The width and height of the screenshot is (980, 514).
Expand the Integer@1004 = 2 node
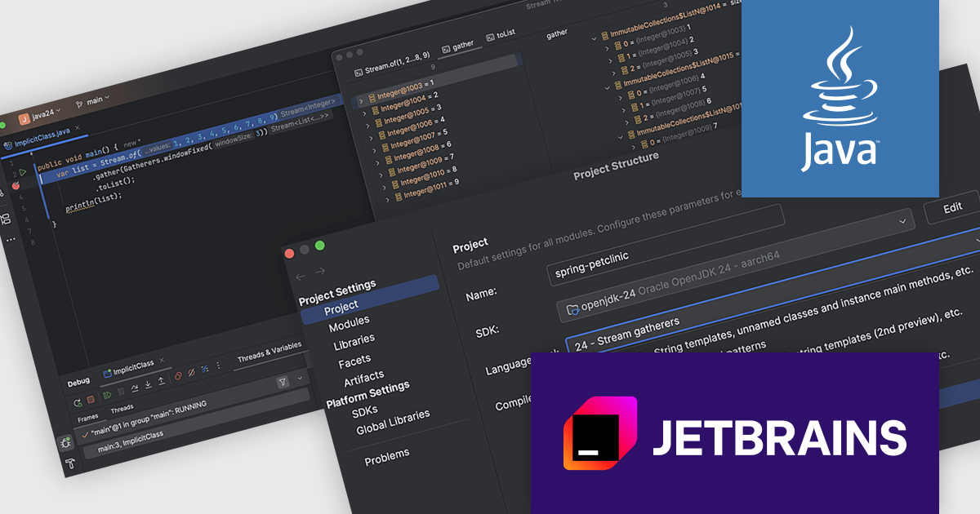(x=364, y=113)
